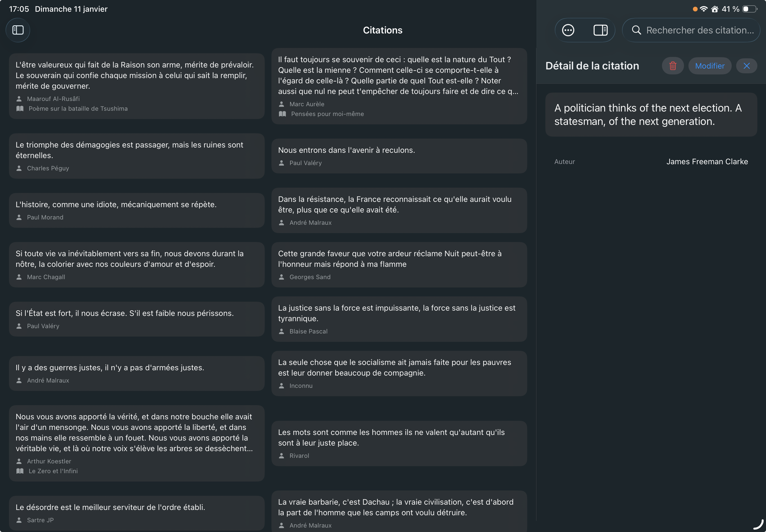The width and height of the screenshot is (766, 532).
Task: Select the Sartre JP quote about désordre
Action: (x=137, y=513)
